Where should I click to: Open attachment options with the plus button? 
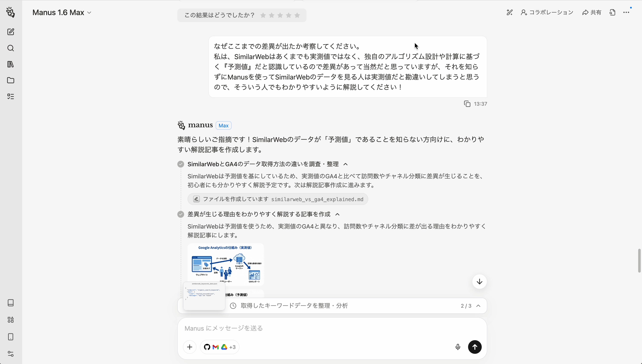(x=189, y=347)
